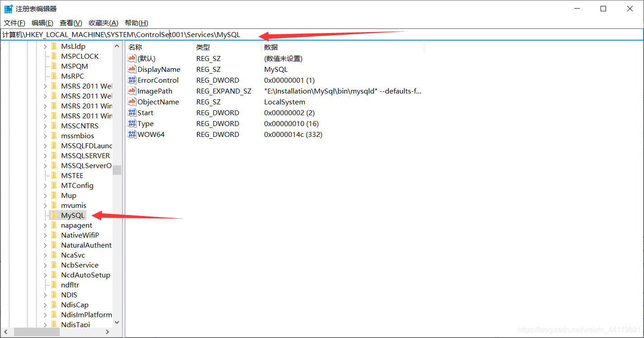Expand the MsLldp tree node
The height and width of the screenshot is (338, 644).
45,46
